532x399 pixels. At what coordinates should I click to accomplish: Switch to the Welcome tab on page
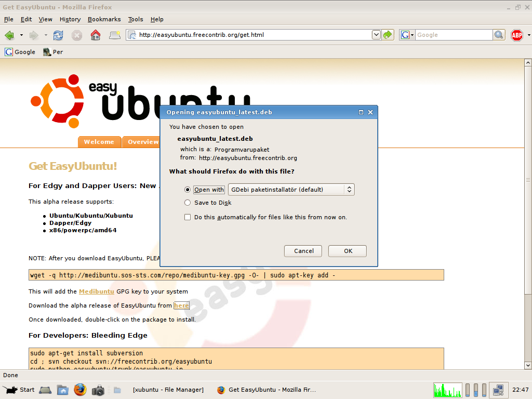click(x=99, y=142)
